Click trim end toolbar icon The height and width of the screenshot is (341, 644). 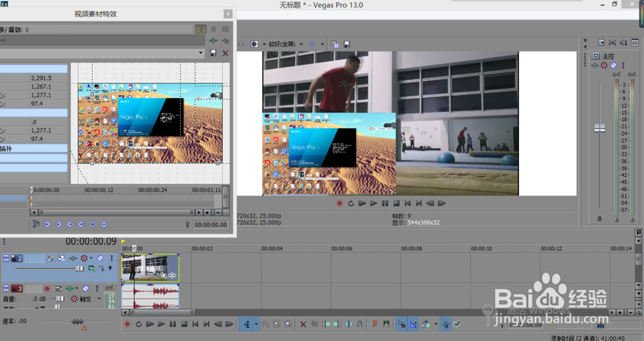click(x=337, y=324)
